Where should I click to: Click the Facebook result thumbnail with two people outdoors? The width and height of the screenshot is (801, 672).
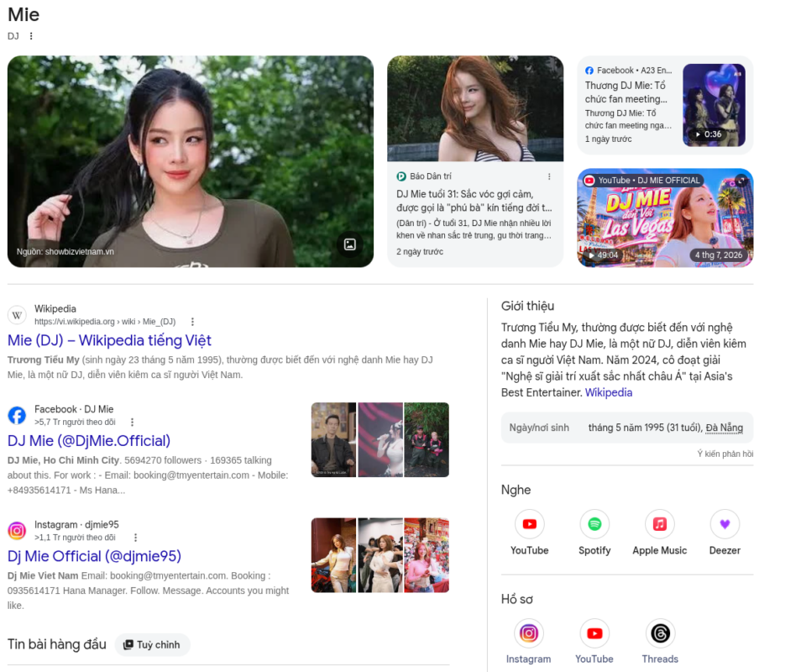pos(427,440)
